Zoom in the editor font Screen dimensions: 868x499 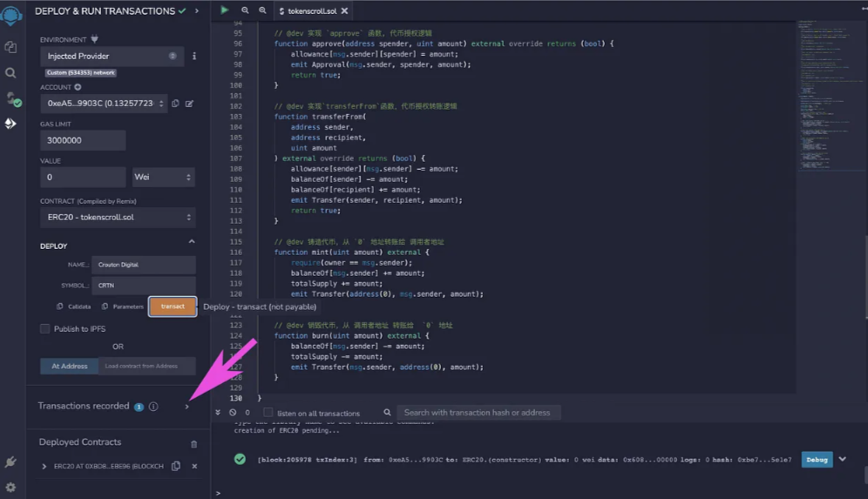click(x=262, y=10)
